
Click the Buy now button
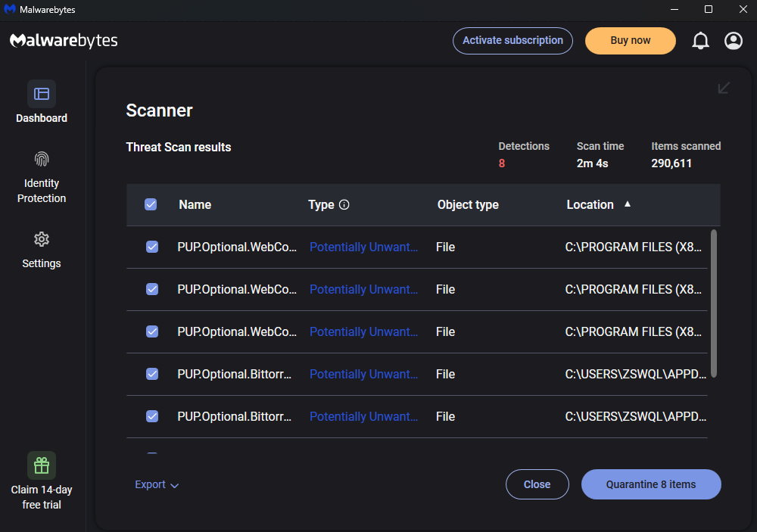630,41
